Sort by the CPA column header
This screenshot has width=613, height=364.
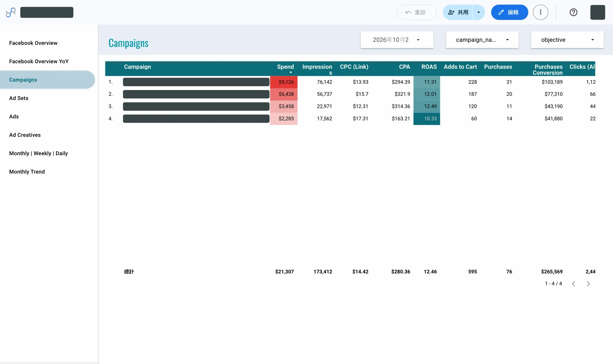405,67
